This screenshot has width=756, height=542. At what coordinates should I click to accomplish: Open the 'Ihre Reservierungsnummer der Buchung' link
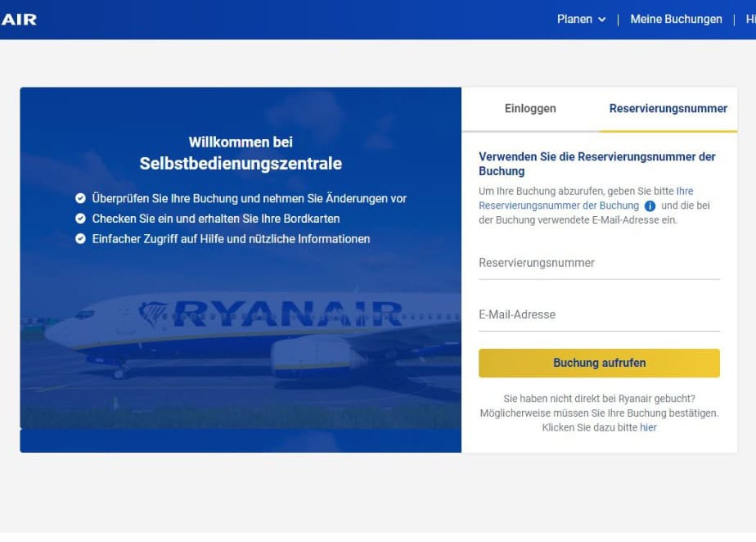(586, 198)
